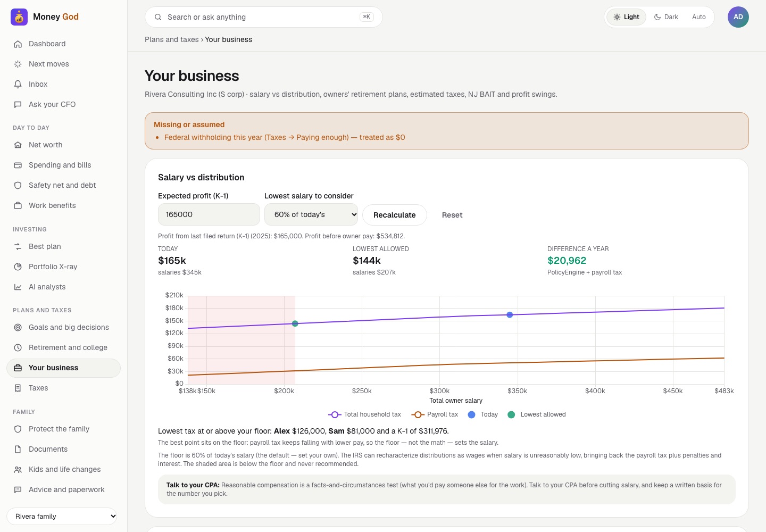Set theme to Auto

[699, 17]
